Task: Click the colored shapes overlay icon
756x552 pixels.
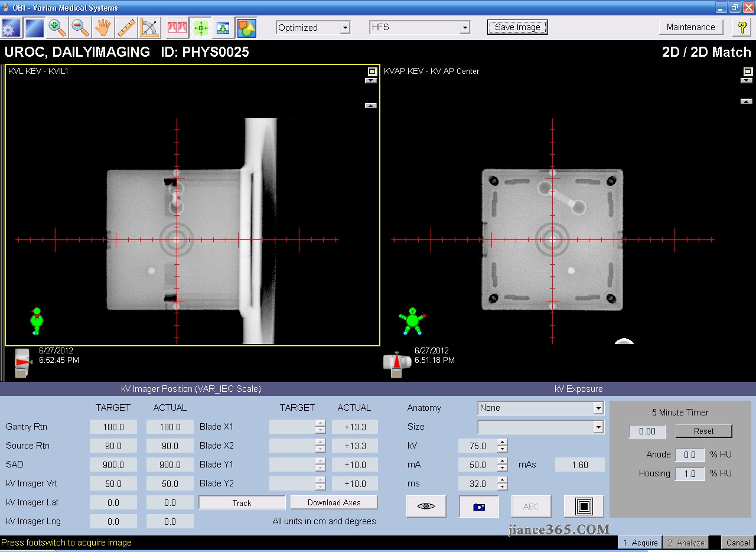Action: pyautogui.click(x=246, y=28)
